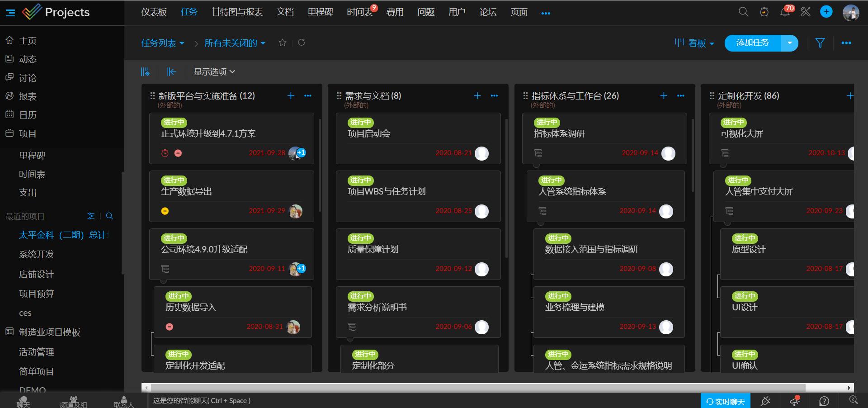The height and width of the screenshot is (408, 868).
Task: Open notifications bell with 70 badge
Action: 785,12
